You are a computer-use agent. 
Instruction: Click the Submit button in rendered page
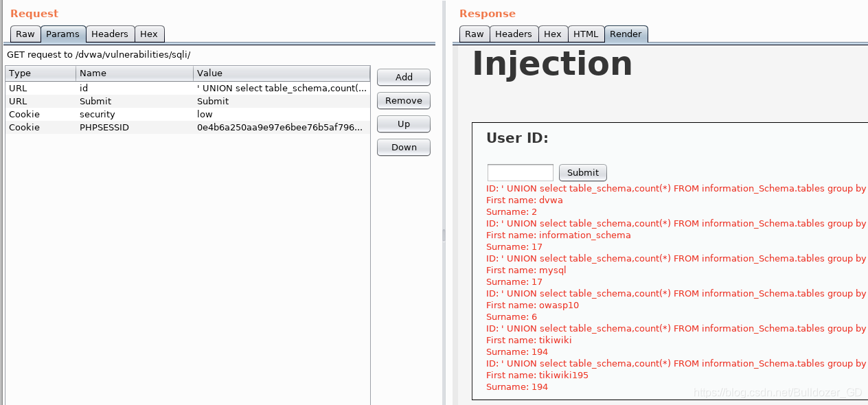click(583, 172)
